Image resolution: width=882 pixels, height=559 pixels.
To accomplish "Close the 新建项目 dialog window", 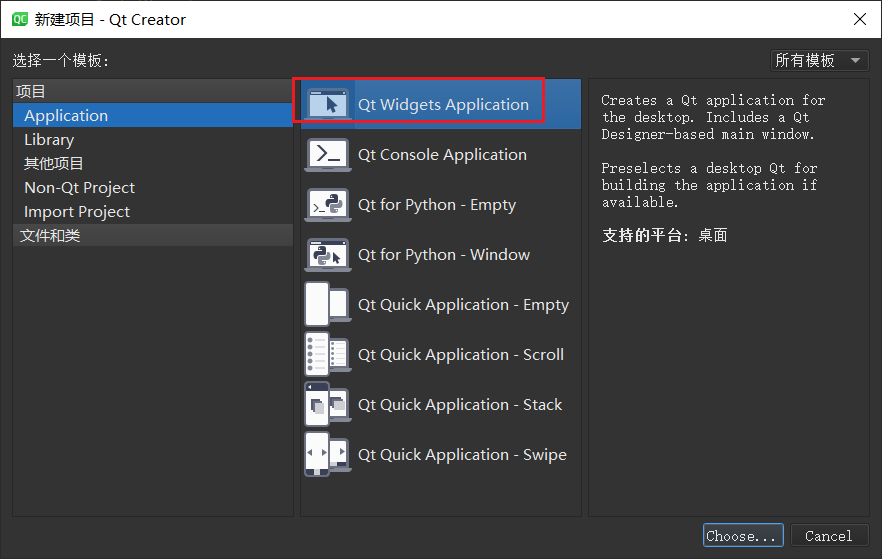I will pos(860,19).
